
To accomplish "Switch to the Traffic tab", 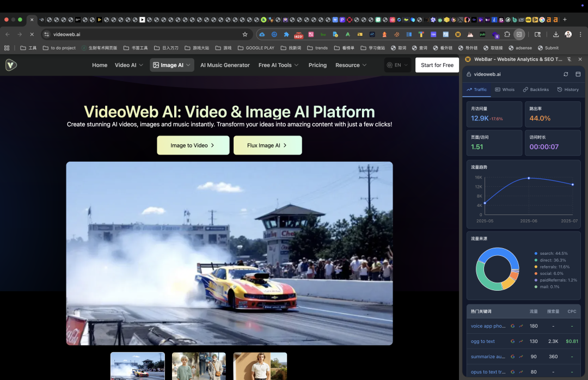I will [x=476, y=90].
